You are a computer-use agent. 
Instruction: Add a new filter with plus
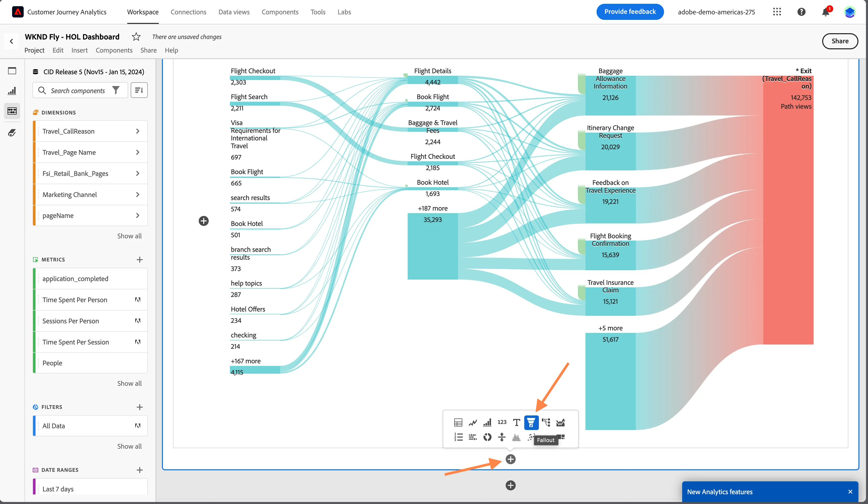pos(140,407)
